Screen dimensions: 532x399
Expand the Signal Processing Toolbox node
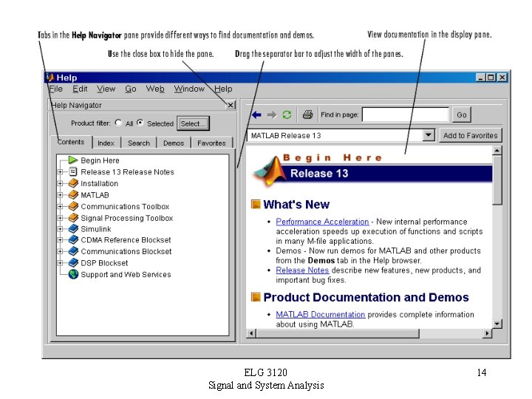click(61, 218)
